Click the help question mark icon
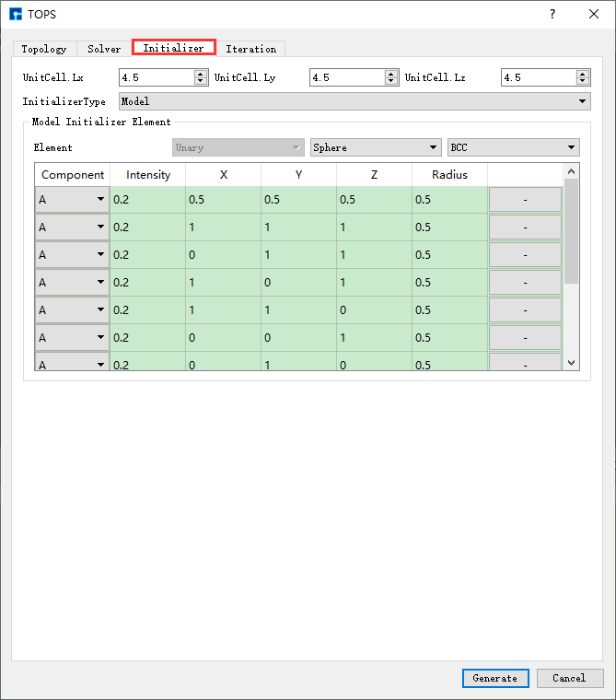The image size is (616, 700). point(552,14)
